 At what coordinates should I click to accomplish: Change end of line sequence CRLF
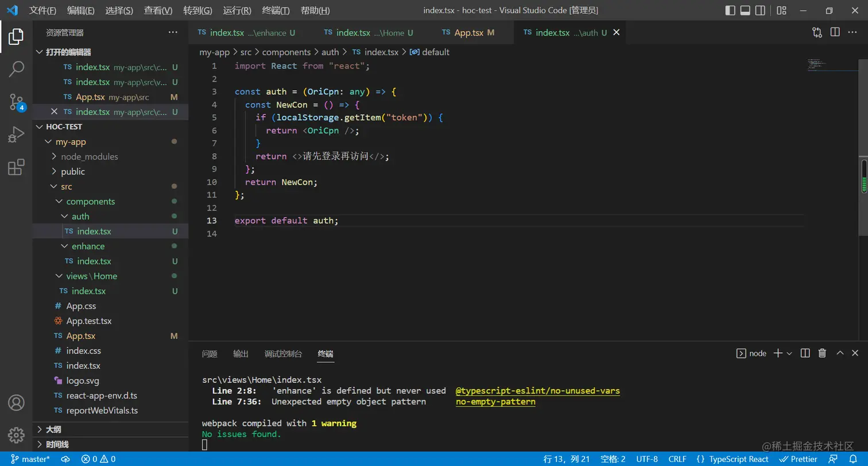677,459
